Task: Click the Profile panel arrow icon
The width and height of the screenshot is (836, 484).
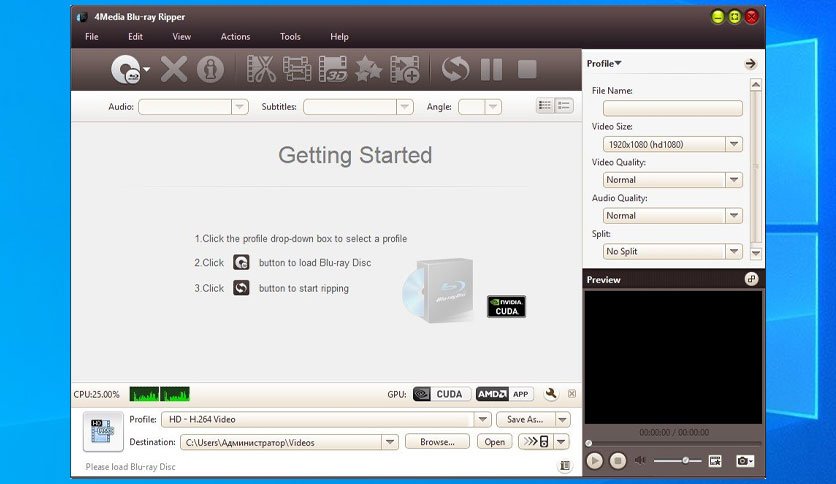Action: [x=750, y=64]
